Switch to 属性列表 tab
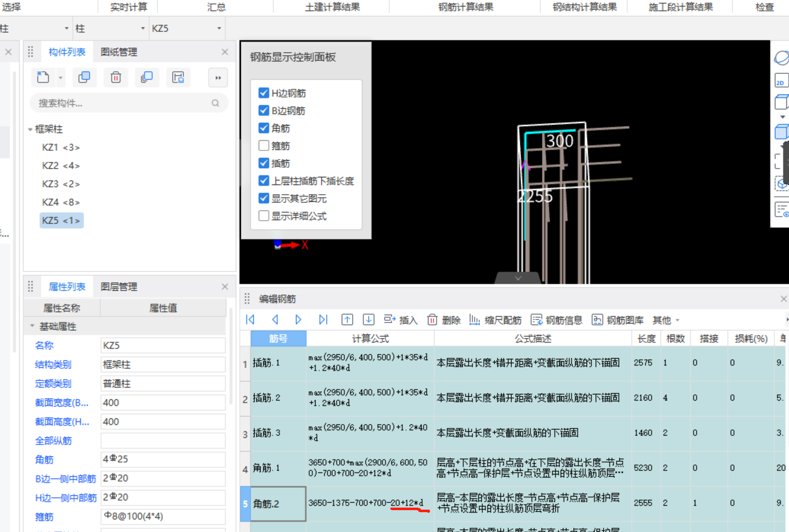This screenshot has width=789, height=532. pos(67,287)
